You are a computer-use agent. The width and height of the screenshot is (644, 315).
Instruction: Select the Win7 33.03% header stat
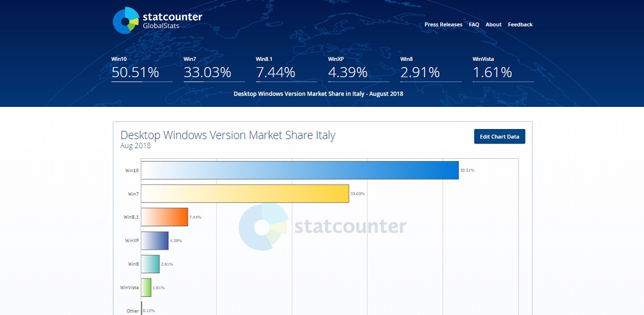point(214,69)
